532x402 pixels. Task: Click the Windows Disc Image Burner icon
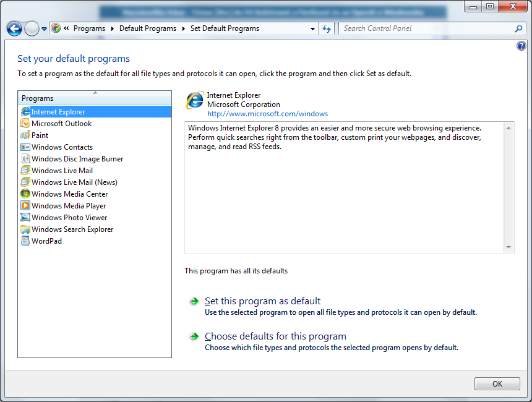click(x=25, y=159)
